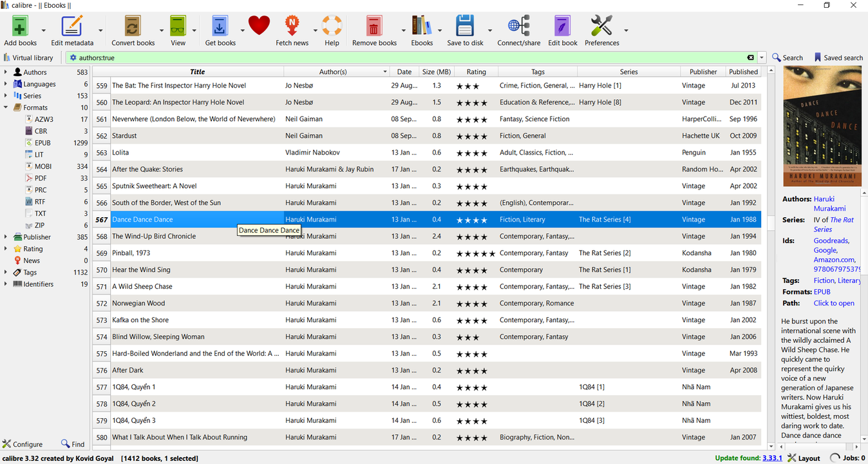Sort by Publisher column header
This screenshot has width=868, height=464.
coord(703,72)
